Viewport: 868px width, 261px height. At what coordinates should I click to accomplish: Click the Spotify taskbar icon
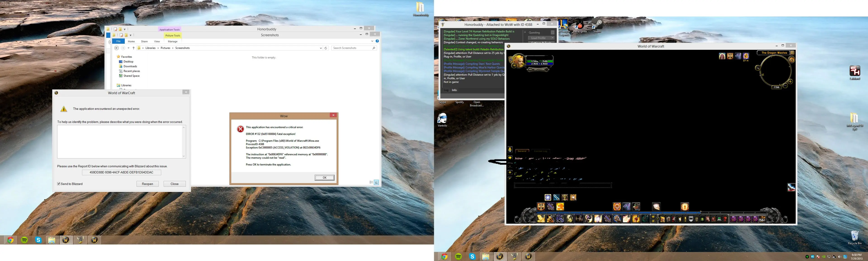click(24, 240)
